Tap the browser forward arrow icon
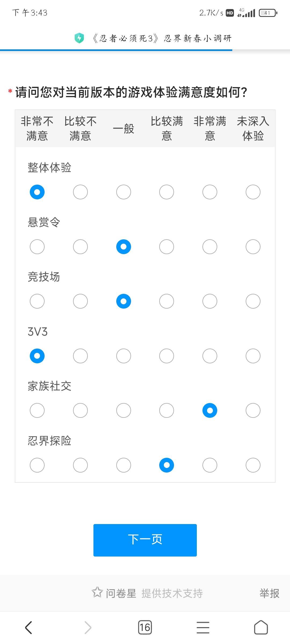Image resolution: width=290 pixels, height=644 pixels. [x=88, y=628]
